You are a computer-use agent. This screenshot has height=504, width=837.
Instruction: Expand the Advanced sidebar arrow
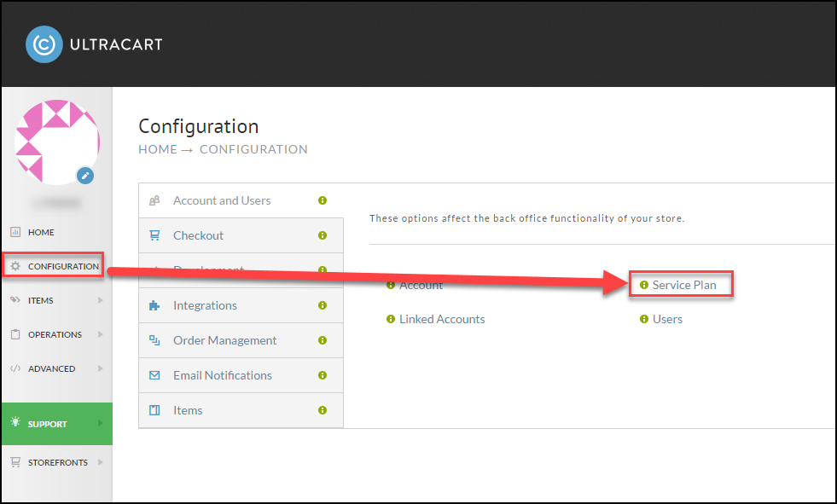click(x=101, y=368)
